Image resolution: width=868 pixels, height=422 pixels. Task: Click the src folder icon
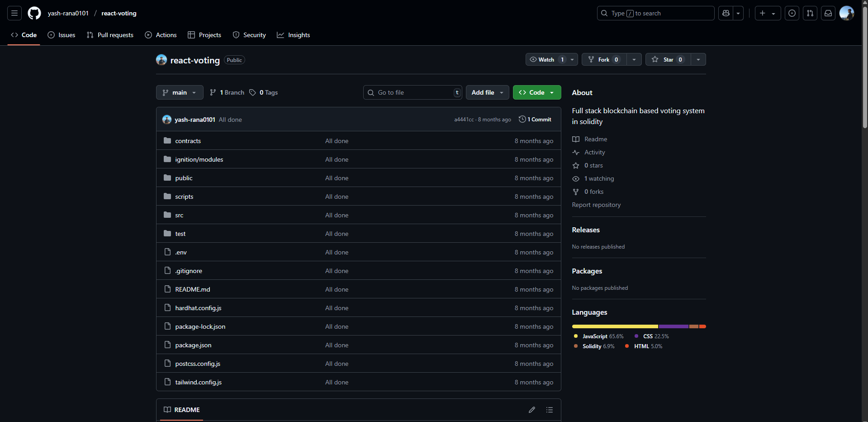click(x=167, y=215)
